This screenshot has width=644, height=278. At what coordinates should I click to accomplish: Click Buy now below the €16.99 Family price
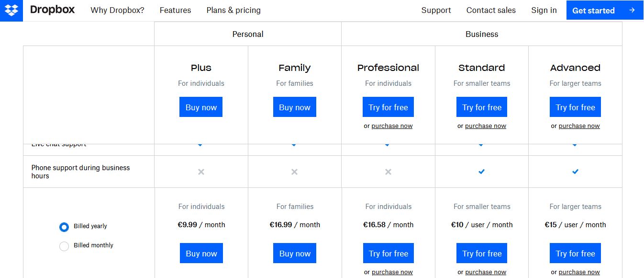coord(295,254)
